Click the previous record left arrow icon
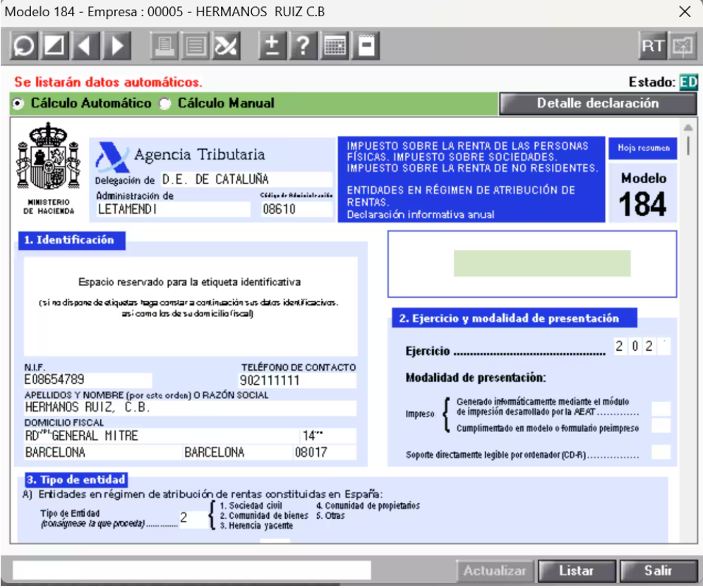The height and width of the screenshot is (588, 703). coord(85,47)
